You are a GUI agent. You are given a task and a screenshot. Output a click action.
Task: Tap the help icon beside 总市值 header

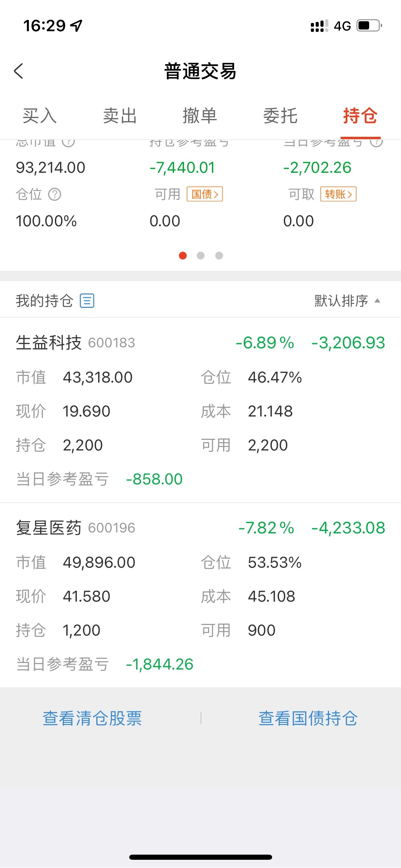click(x=68, y=142)
